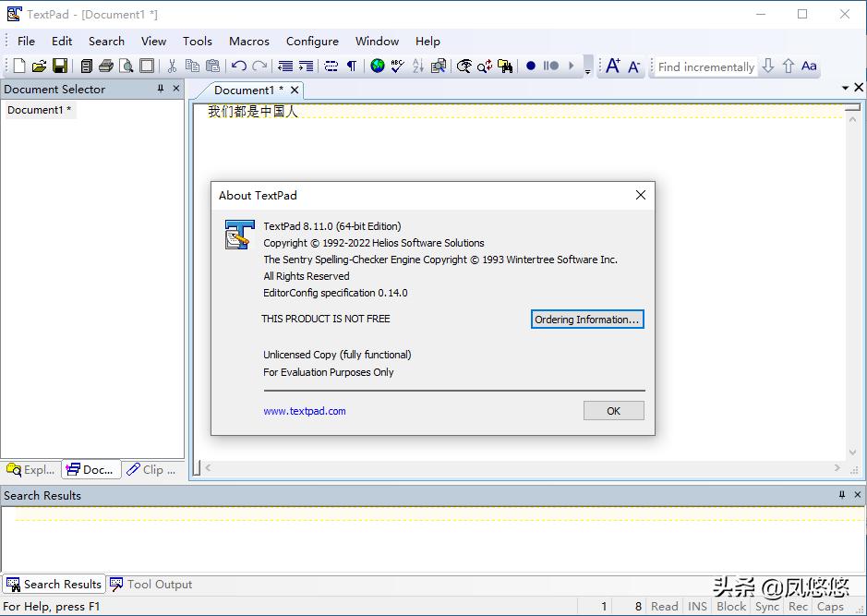Select the Document1 editor tab
867x616 pixels.
248,91
